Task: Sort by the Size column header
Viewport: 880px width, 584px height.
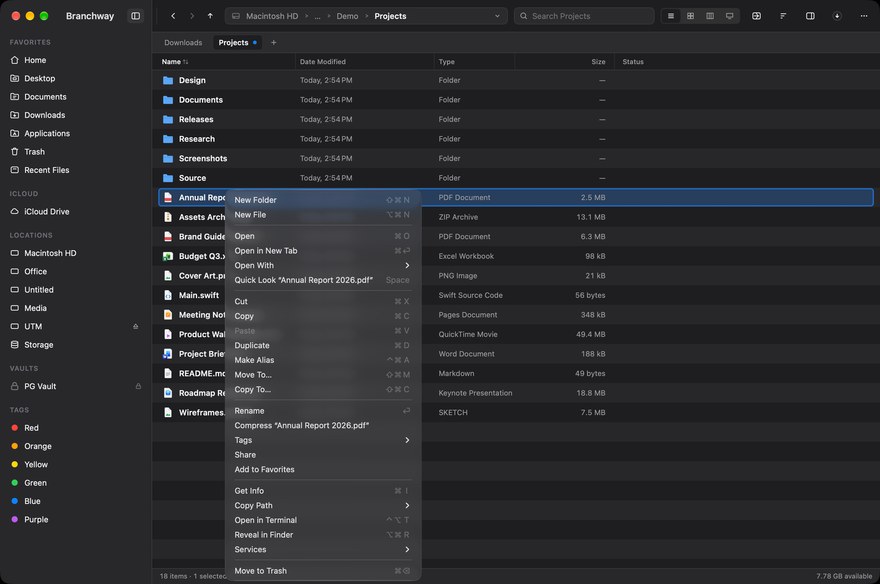Action: (598, 62)
